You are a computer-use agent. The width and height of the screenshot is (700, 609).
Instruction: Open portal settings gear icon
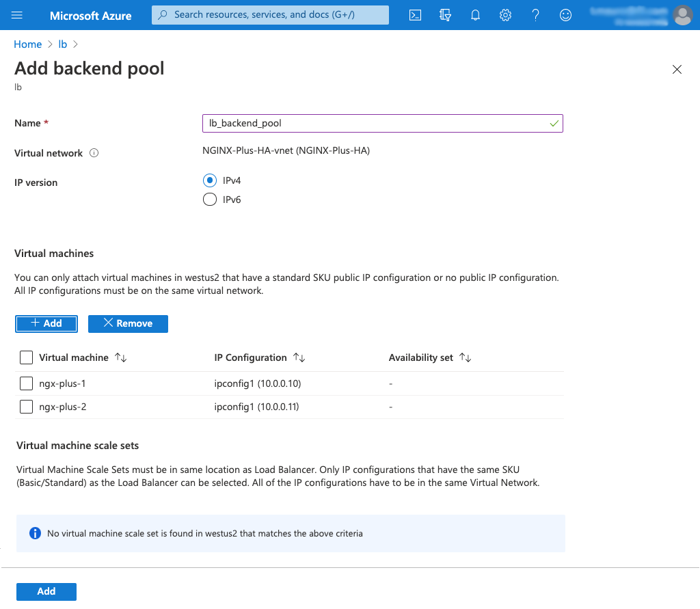click(x=505, y=15)
